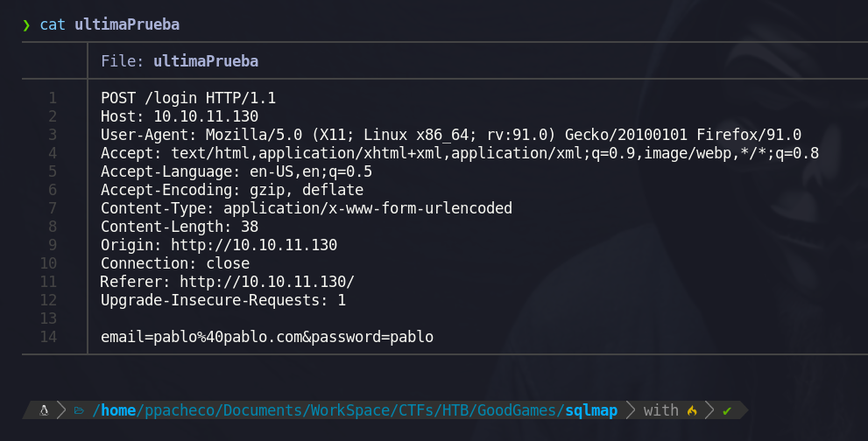Click the ultimaPrueba argument in the command
The height and width of the screenshot is (441, 868).
(127, 24)
